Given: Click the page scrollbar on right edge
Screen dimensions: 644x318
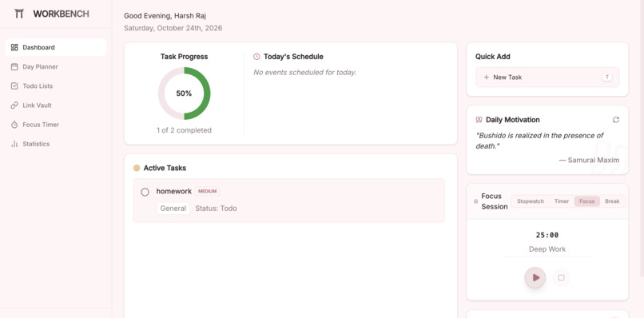Looking at the screenshot, I should pos(642,138).
